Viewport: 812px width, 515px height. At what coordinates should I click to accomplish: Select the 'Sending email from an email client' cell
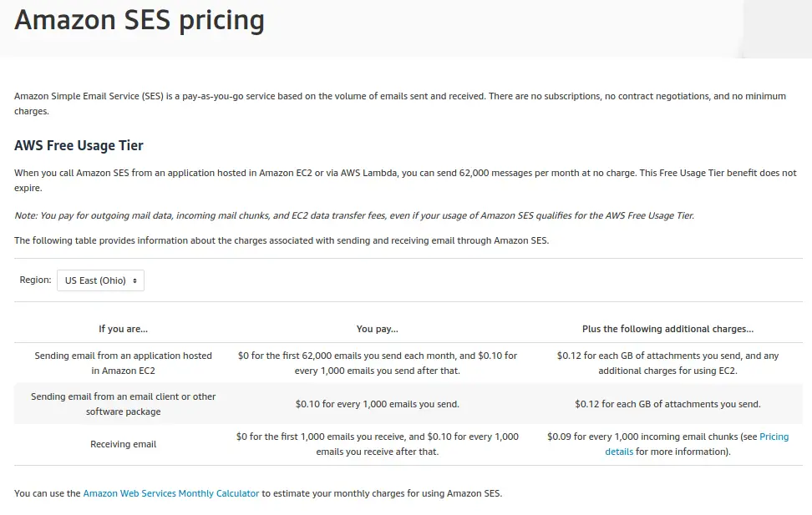point(124,404)
